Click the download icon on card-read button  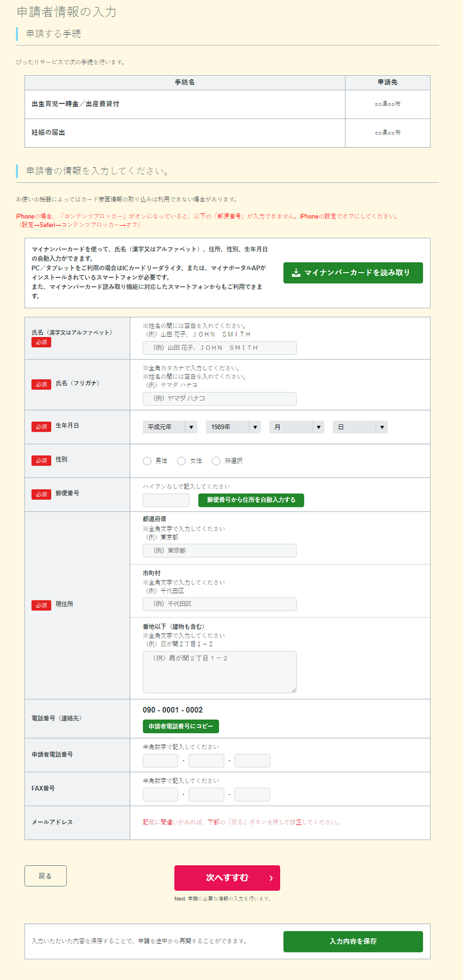(296, 273)
